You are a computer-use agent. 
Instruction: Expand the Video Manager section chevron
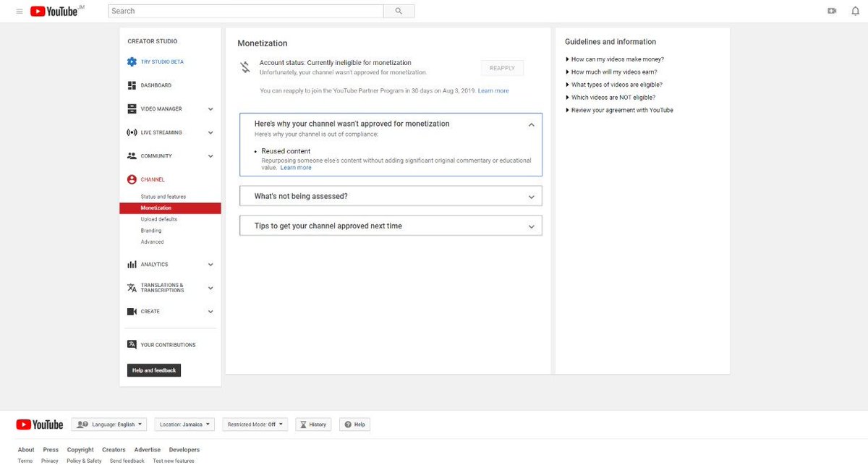tap(210, 109)
